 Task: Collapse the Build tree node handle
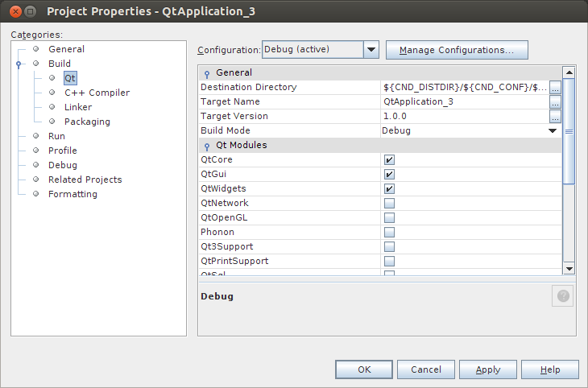coord(18,64)
